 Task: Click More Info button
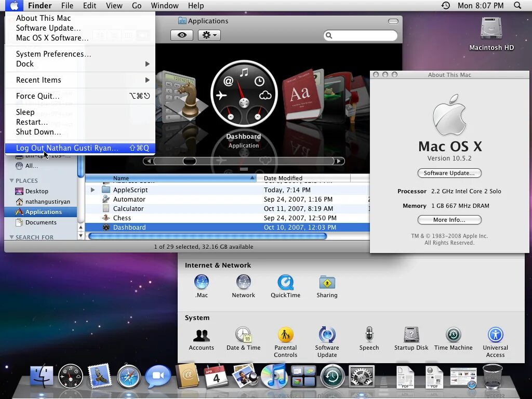[x=449, y=220]
